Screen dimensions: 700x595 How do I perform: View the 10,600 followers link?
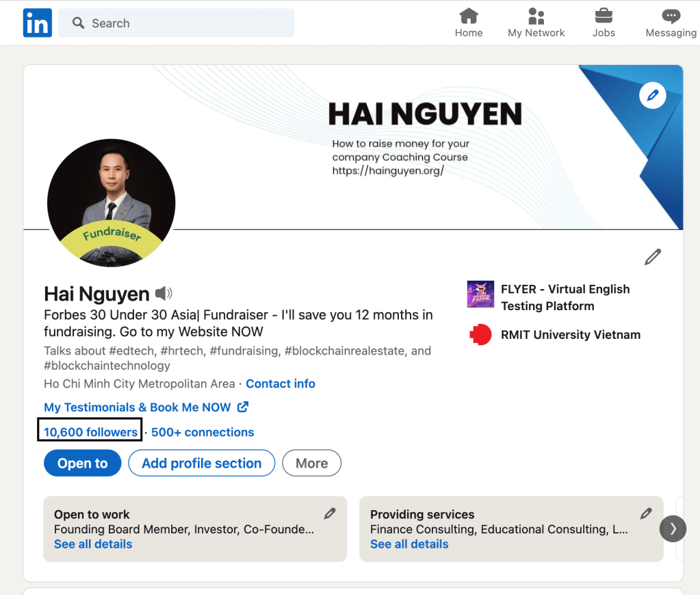coord(90,432)
